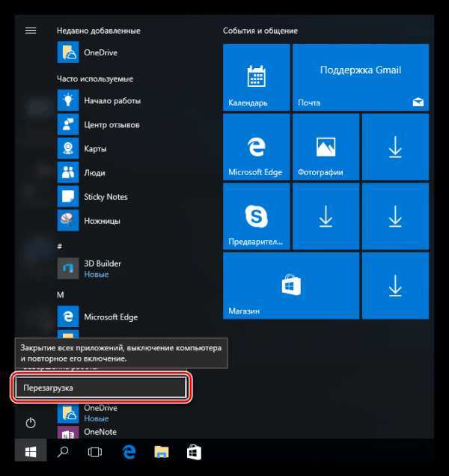Click download tile right of Фотографии

[395, 147]
